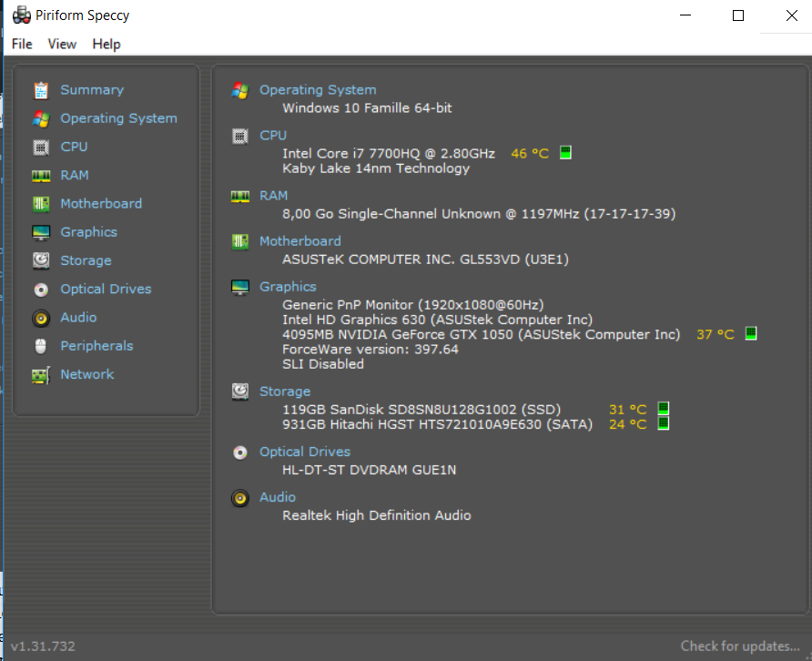
Task: Click the 46 °C CPU temperature value
Action: (530, 154)
